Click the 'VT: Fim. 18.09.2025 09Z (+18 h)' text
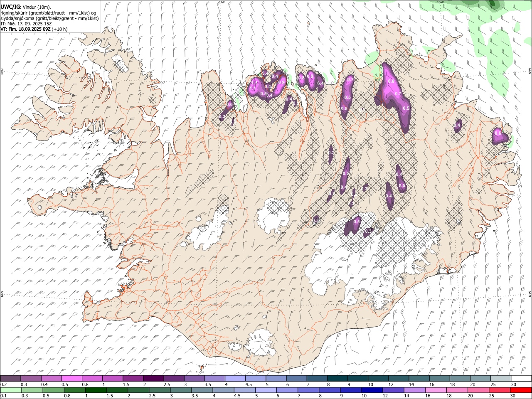This screenshot has height=399, width=532. coord(34,29)
